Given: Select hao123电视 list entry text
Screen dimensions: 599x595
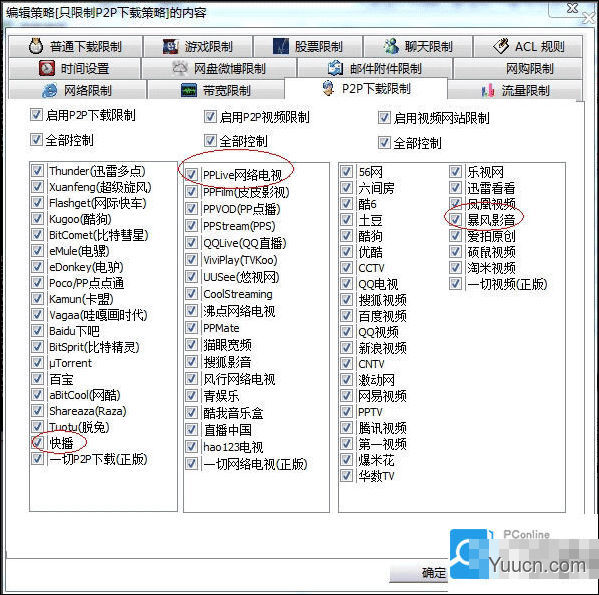Looking at the screenshot, I should 233,447.
